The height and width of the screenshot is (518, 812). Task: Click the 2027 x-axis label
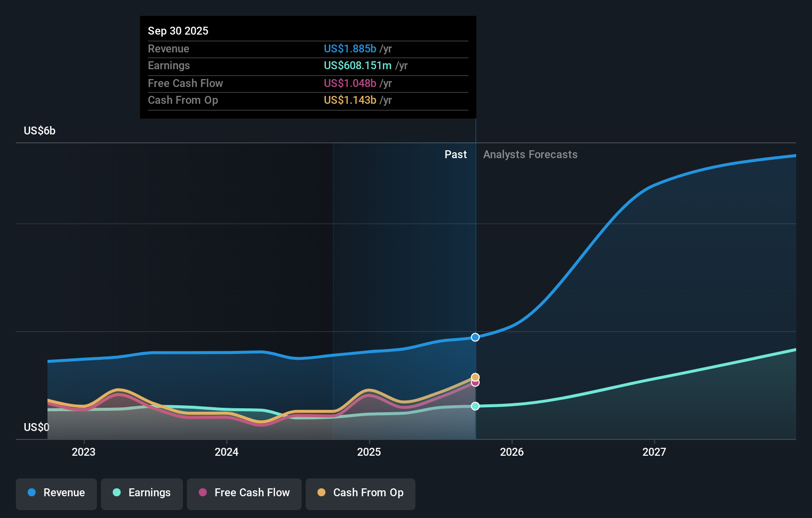654,452
